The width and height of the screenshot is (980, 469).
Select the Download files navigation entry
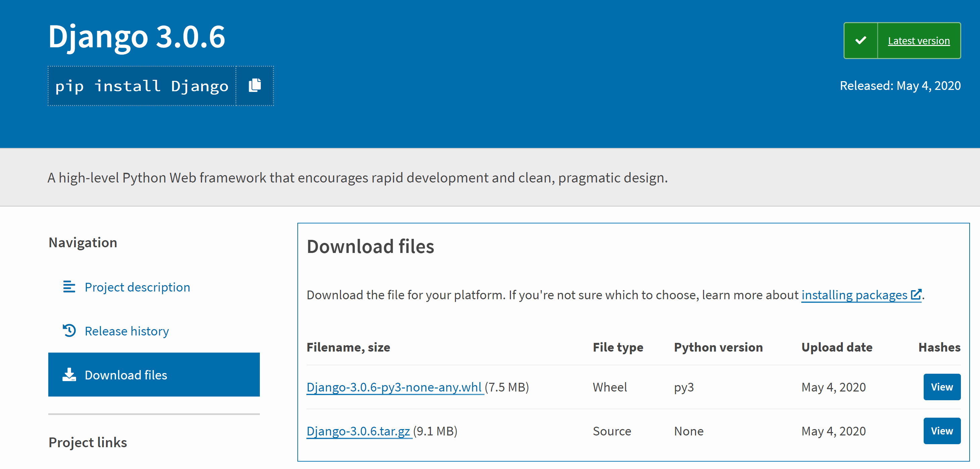pos(126,375)
